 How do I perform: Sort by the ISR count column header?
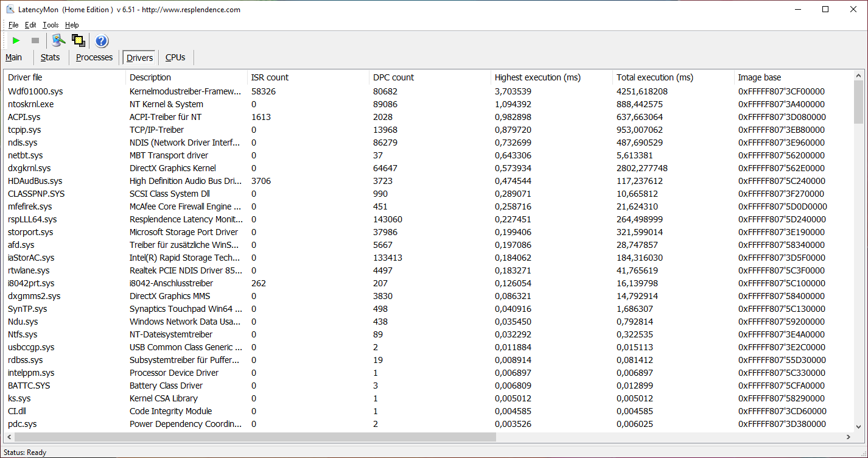pyautogui.click(x=308, y=77)
